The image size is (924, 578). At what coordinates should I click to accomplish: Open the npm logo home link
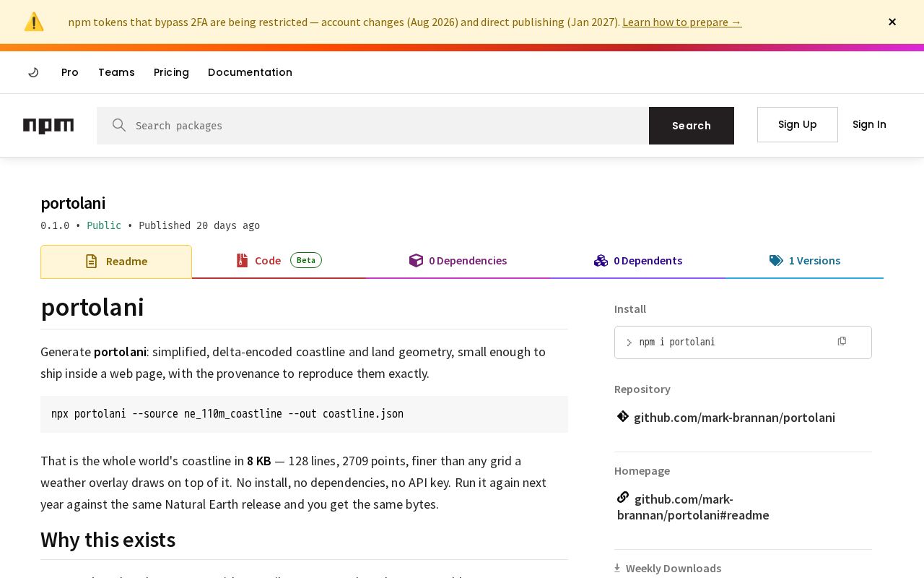(x=48, y=126)
